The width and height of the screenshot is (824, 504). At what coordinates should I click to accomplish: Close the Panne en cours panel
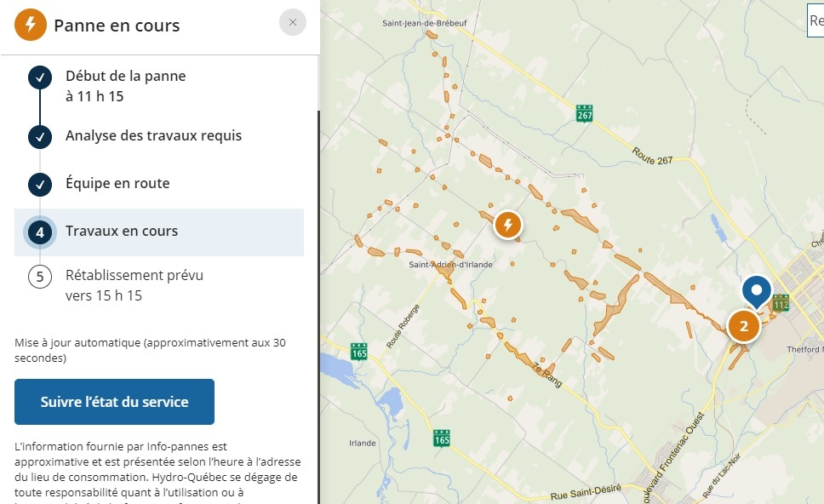[292, 23]
